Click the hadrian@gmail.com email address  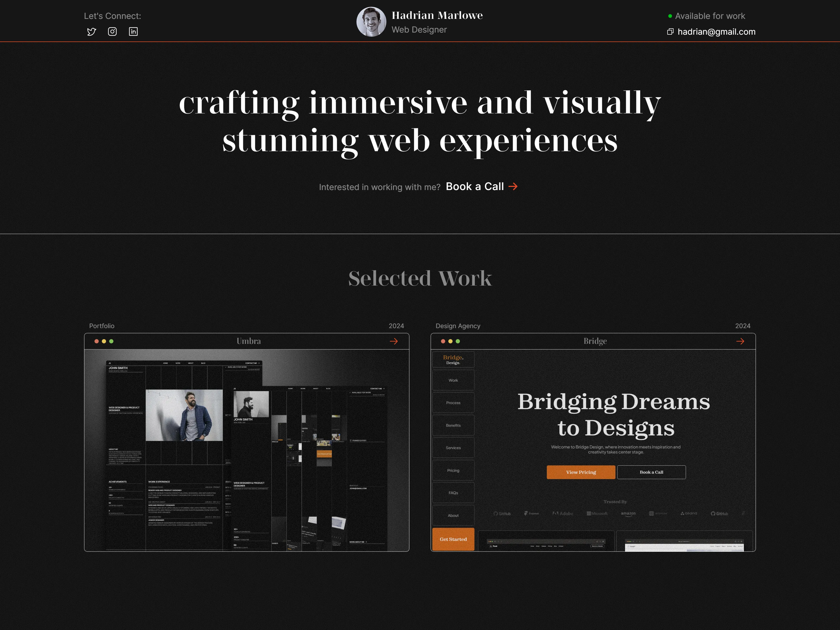717,32
